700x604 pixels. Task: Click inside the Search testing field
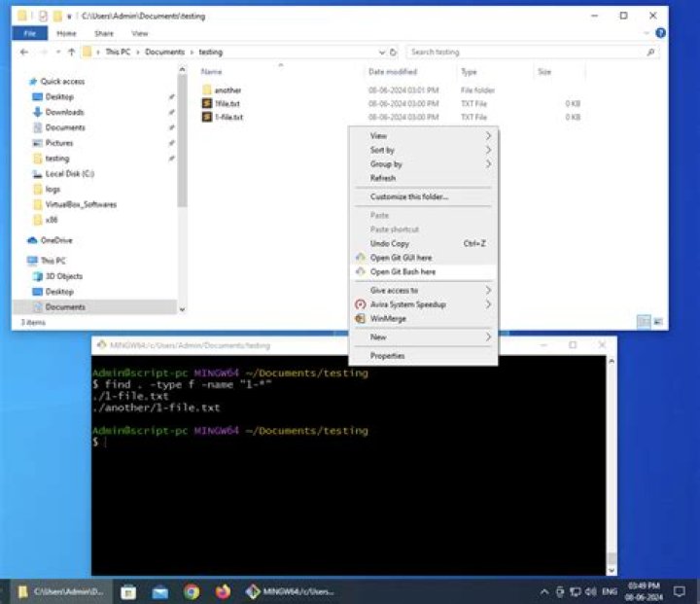[x=527, y=53]
